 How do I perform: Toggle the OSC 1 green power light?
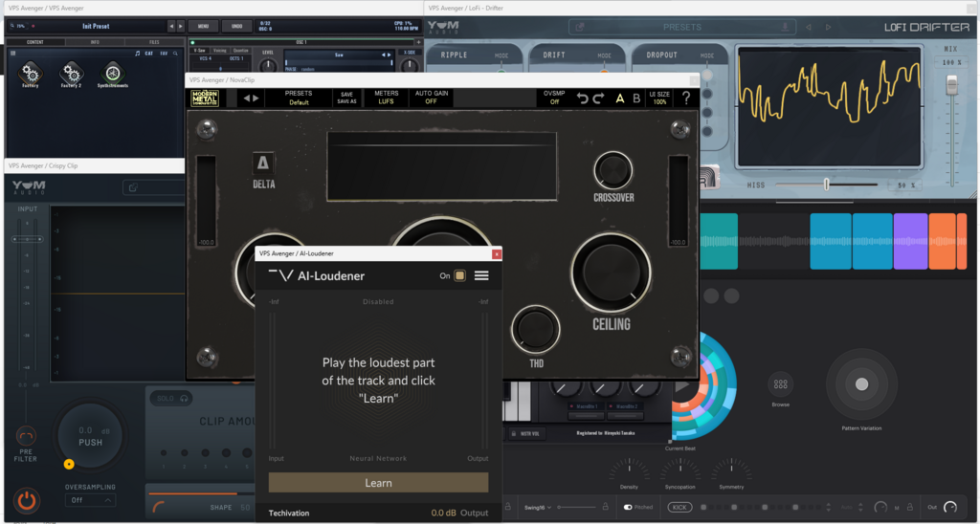tap(193, 42)
